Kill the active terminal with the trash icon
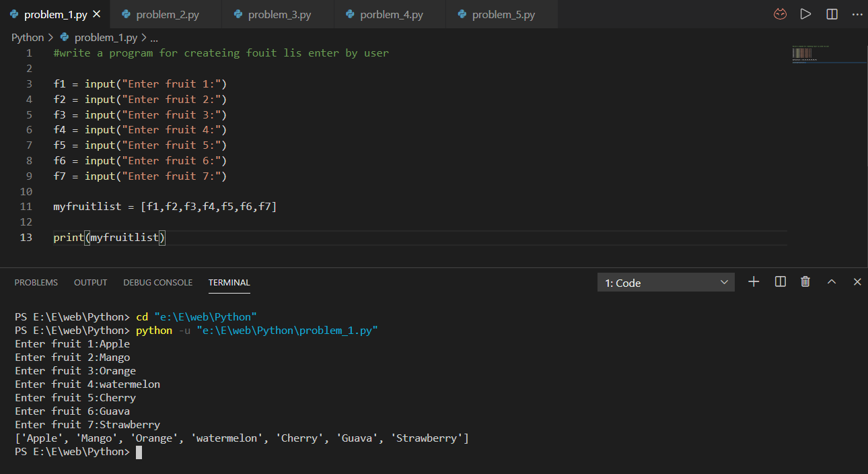The image size is (868, 474). 805,282
